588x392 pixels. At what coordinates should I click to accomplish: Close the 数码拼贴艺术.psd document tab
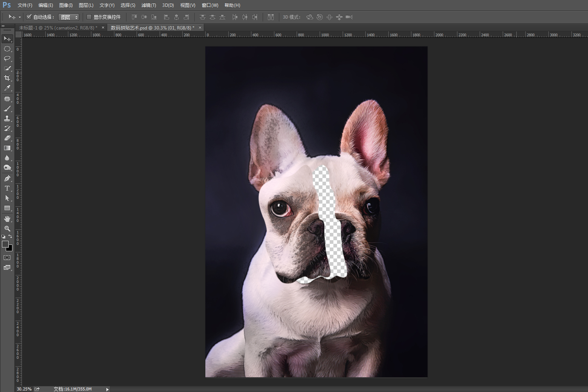[200, 28]
